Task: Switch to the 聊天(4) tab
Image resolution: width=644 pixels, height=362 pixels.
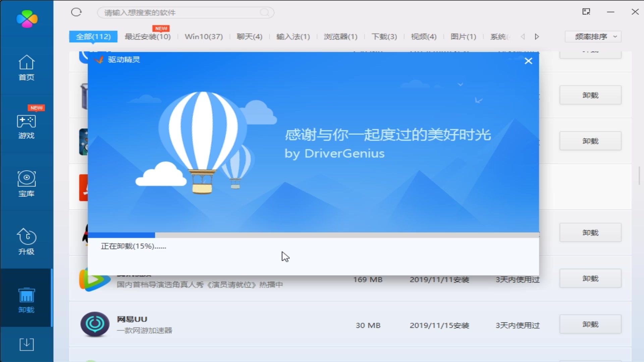Action: tap(250, 37)
